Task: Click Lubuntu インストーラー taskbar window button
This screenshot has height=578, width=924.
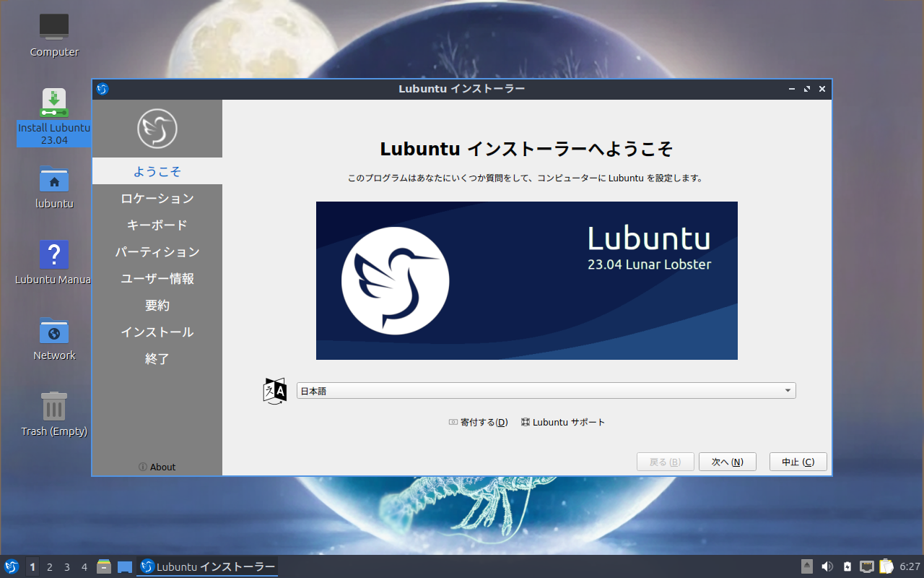Action: (x=208, y=566)
